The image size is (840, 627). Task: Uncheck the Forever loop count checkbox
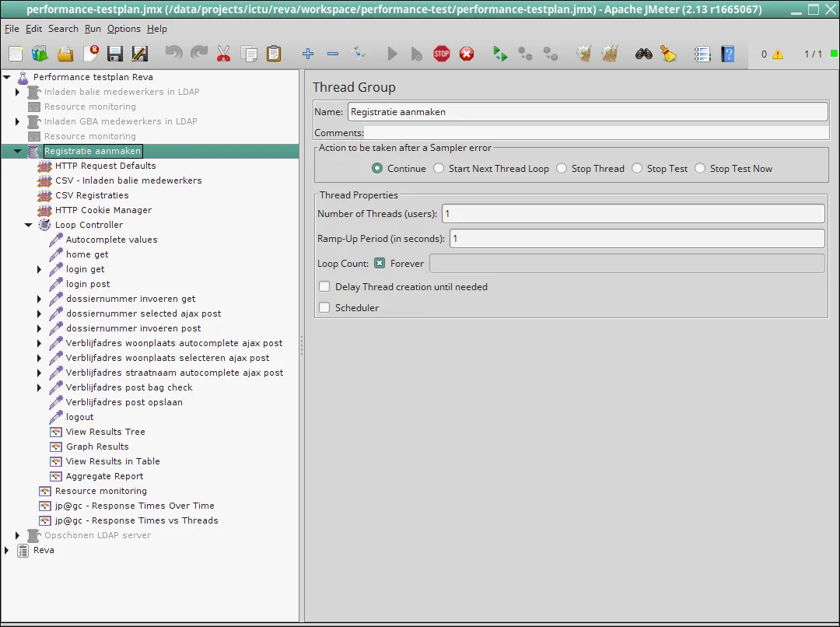pos(380,263)
